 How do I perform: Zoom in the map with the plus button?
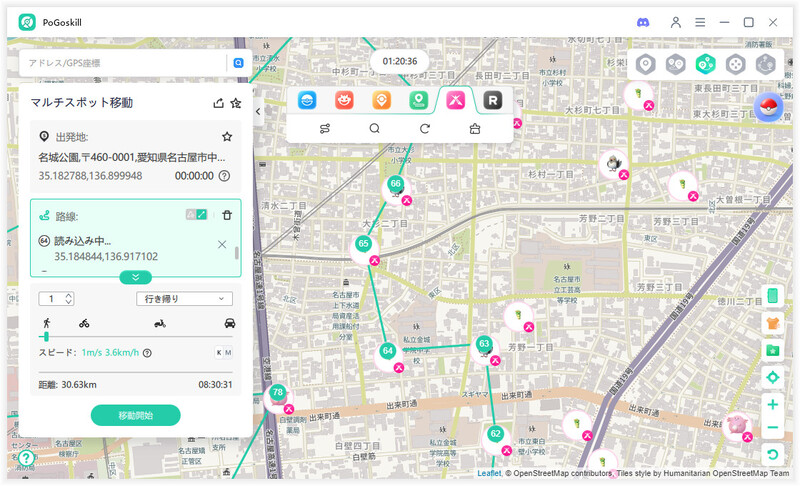tap(772, 405)
